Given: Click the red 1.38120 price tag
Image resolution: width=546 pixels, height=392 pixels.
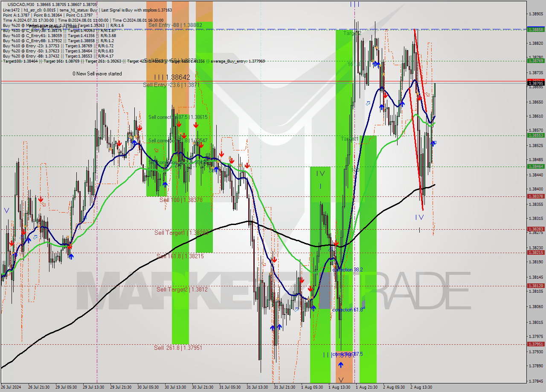Looking at the screenshot, I should [536, 286].
